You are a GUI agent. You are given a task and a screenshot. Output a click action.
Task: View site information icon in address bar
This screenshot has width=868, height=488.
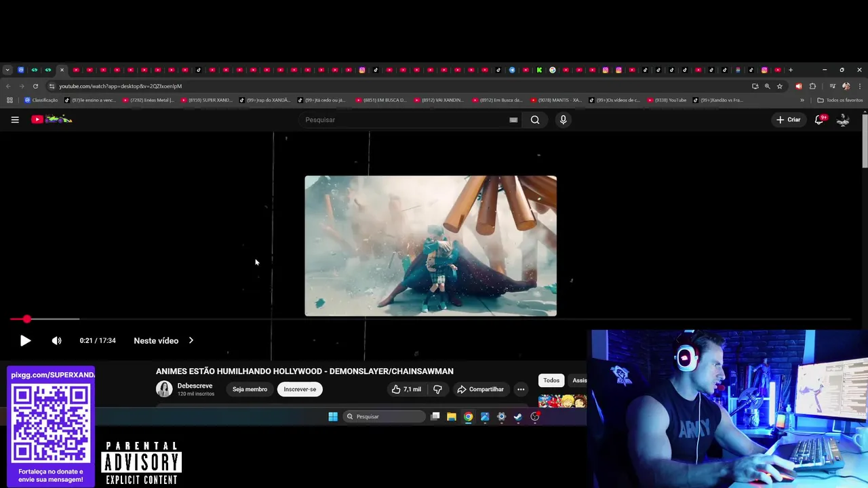tap(52, 86)
